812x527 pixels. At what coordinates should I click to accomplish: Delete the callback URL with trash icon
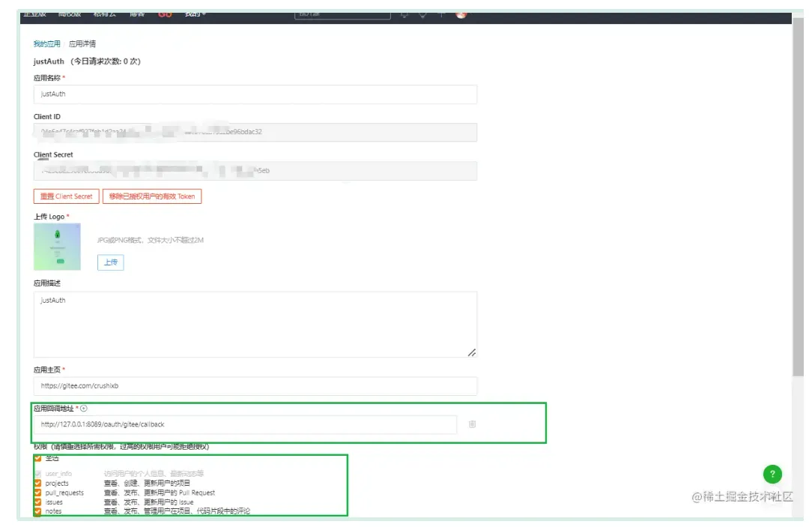click(472, 424)
